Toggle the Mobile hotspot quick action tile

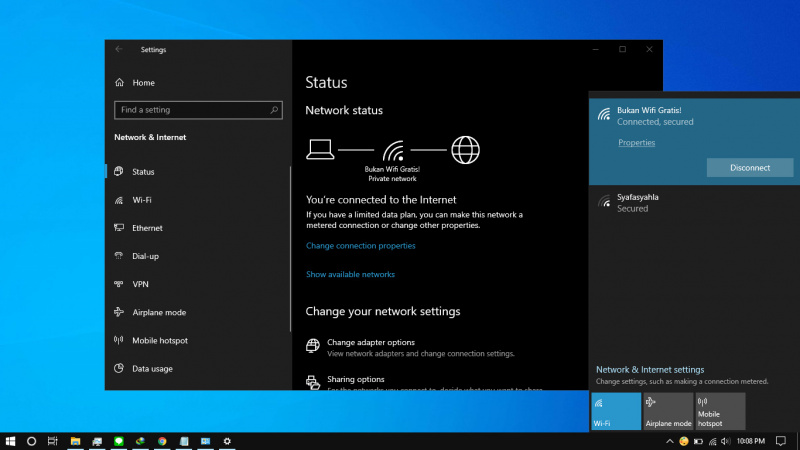coord(720,411)
